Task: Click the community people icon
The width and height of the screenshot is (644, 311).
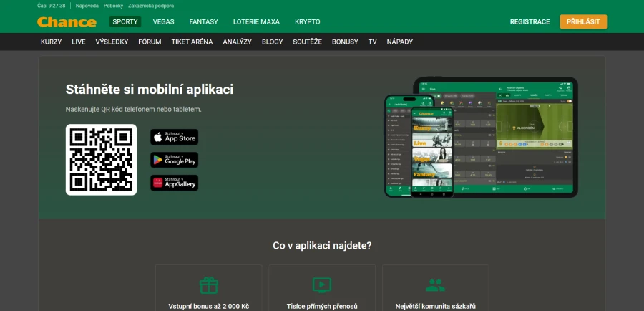Action: [435, 285]
